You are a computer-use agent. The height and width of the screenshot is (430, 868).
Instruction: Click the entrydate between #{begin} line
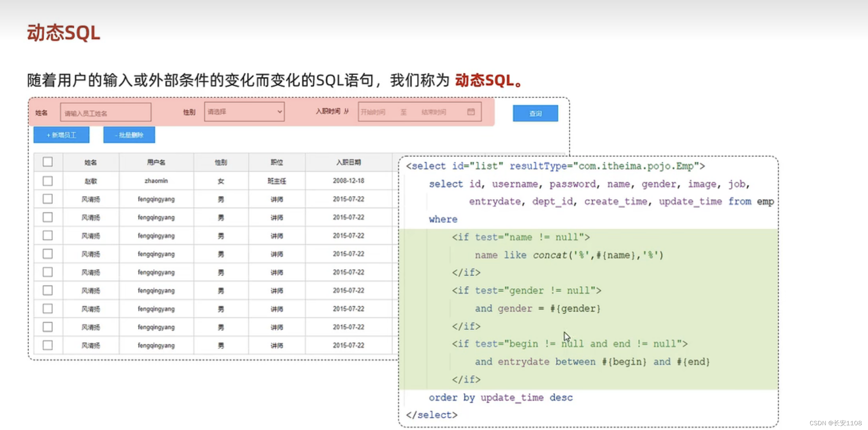pos(592,361)
